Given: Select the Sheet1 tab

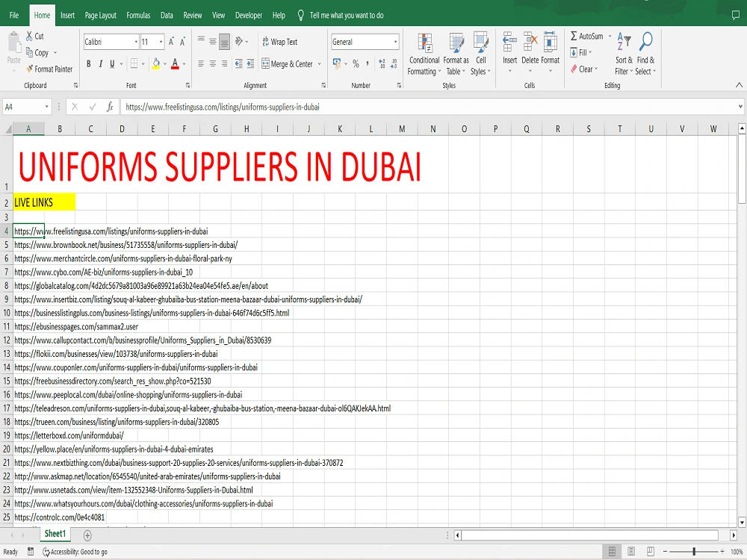Looking at the screenshot, I should coord(55,534).
